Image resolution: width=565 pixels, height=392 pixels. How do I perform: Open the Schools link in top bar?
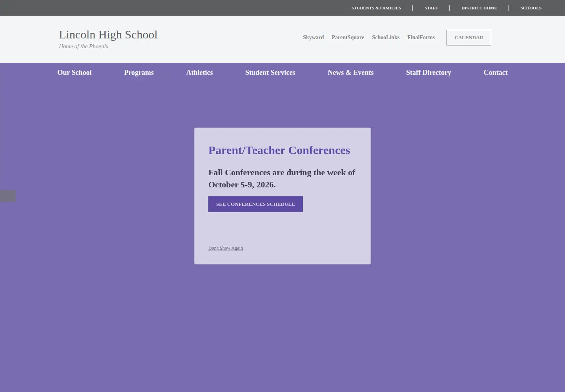coord(531,8)
